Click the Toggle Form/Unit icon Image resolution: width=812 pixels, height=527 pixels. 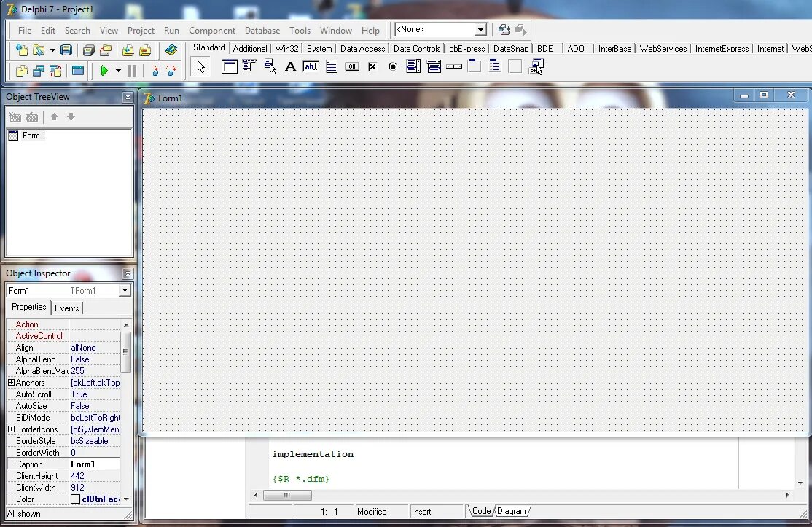click(x=55, y=71)
